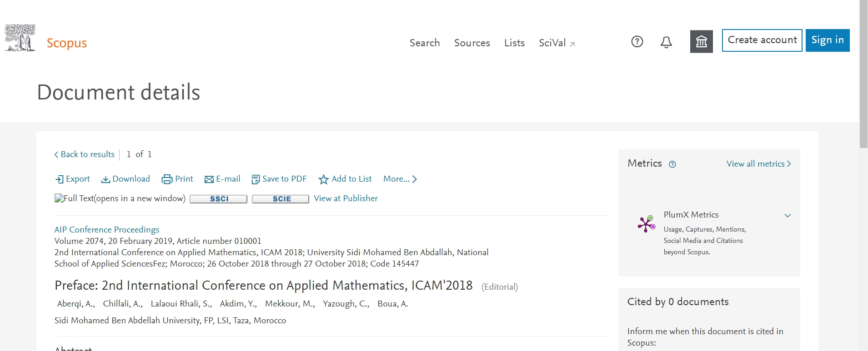
Task: Open View all metrics link
Action: tap(758, 164)
